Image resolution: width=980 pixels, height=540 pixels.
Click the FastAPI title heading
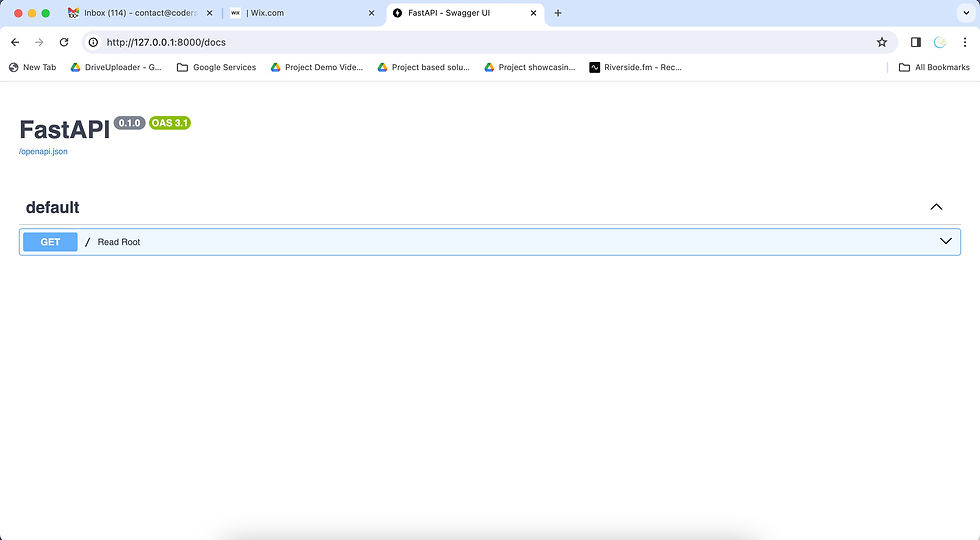64,129
